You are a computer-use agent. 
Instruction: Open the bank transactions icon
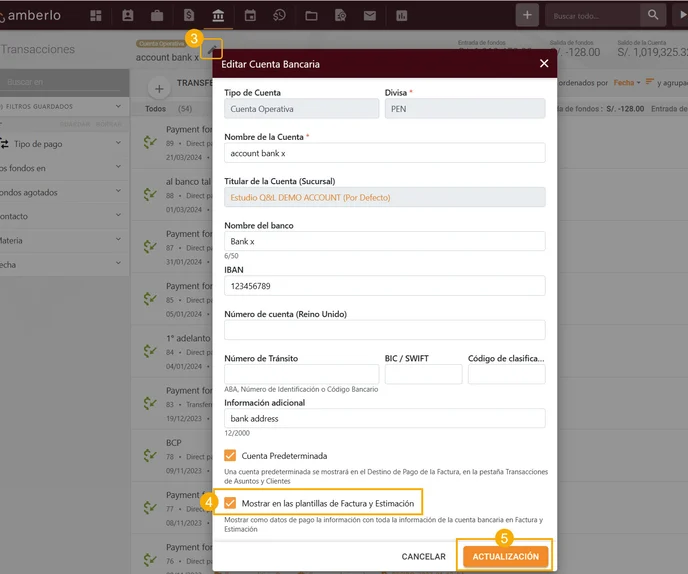[x=218, y=16]
